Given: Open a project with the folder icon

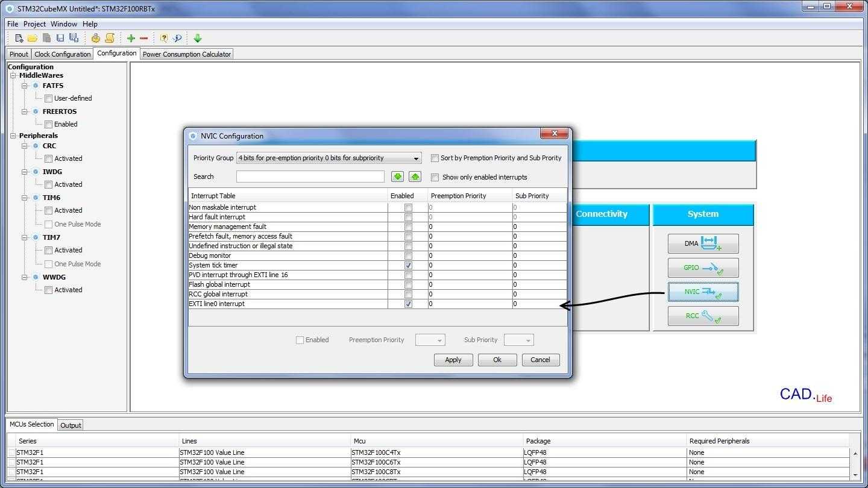Looking at the screenshot, I should tap(33, 38).
